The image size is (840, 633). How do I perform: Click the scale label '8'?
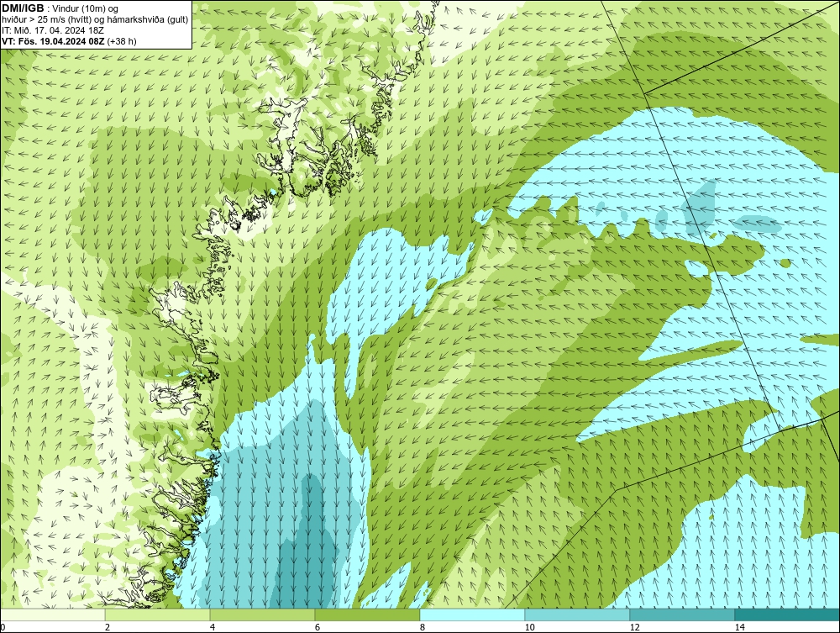point(423,627)
